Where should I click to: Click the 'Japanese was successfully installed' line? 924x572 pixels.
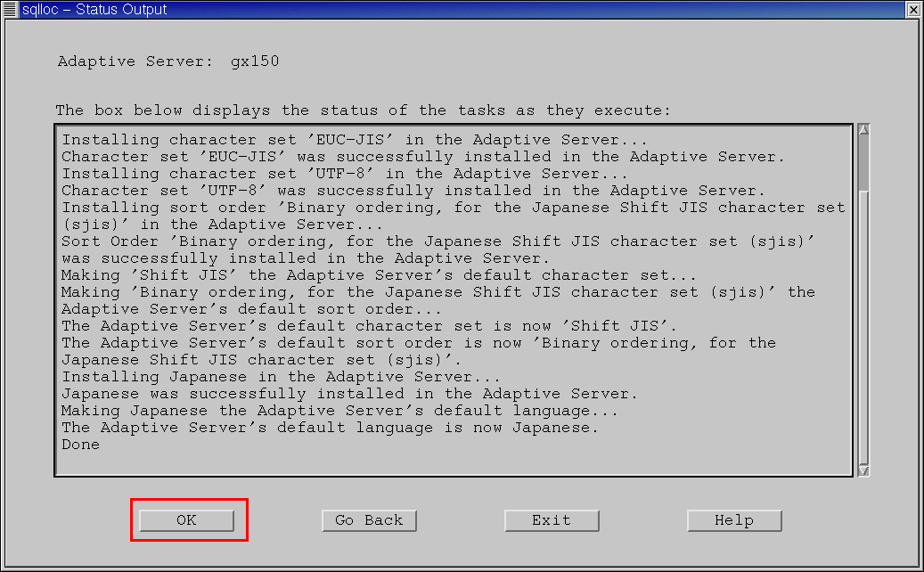pyautogui.click(x=349, y=394)
